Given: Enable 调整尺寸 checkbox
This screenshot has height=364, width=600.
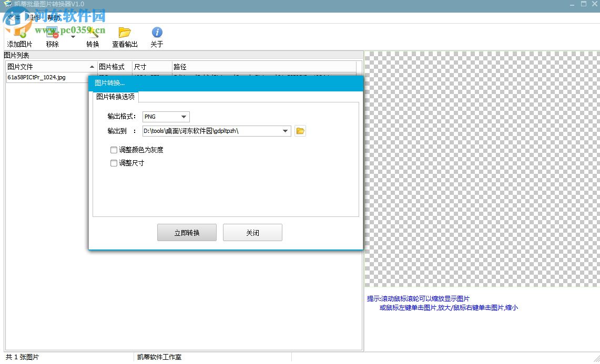Looking at the screenshot, I should (114, 163).
